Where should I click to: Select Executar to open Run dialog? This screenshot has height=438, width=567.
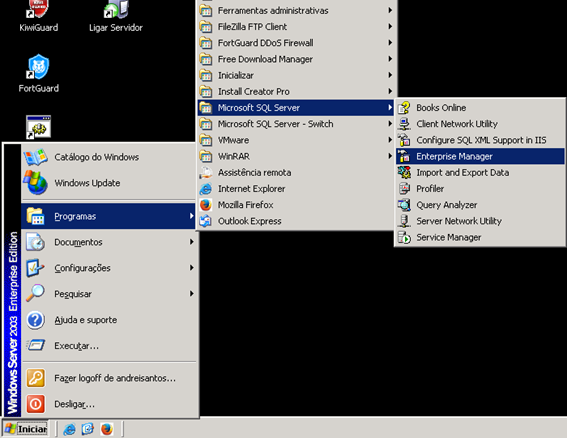(110, 345)
